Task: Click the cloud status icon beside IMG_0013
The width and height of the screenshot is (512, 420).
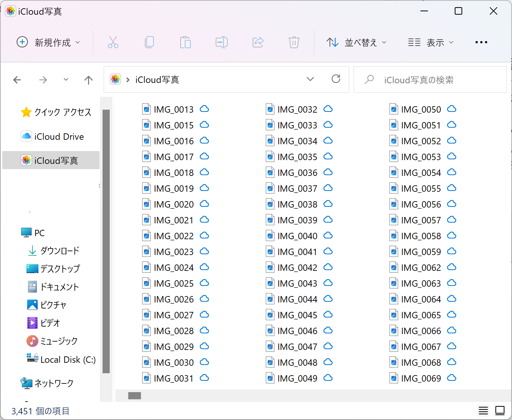Action: pos(204,109)
